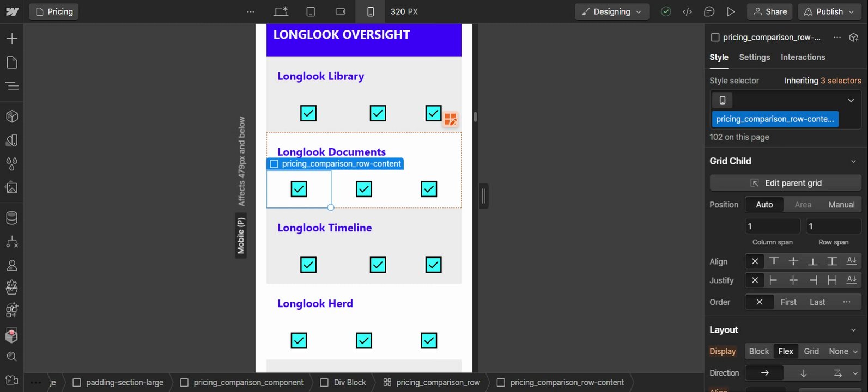Set Direction to horizontal arrow
This screenshot has width=868, height=392.
pos(764,373)
